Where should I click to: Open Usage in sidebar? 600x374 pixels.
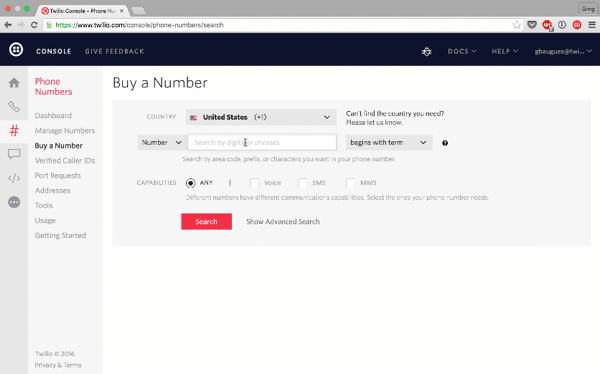coord(45,220)
